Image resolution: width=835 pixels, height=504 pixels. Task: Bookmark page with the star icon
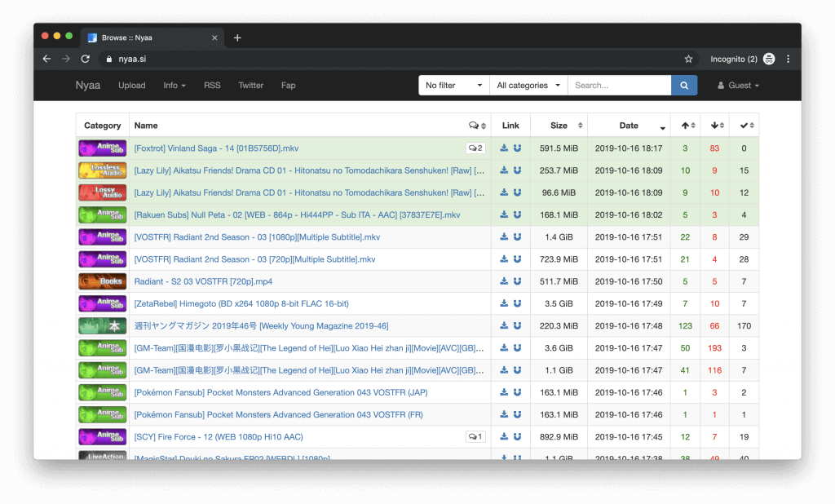(688, 60)
